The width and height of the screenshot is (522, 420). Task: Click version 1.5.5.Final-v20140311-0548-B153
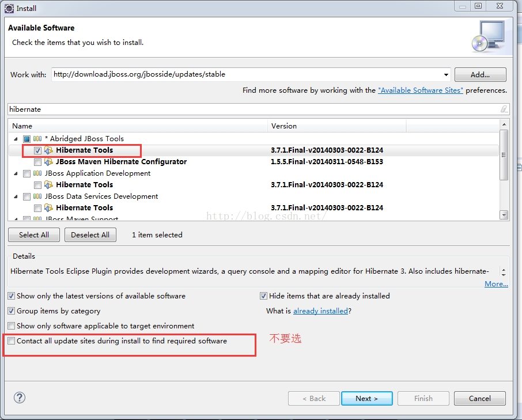pos(327,162)
